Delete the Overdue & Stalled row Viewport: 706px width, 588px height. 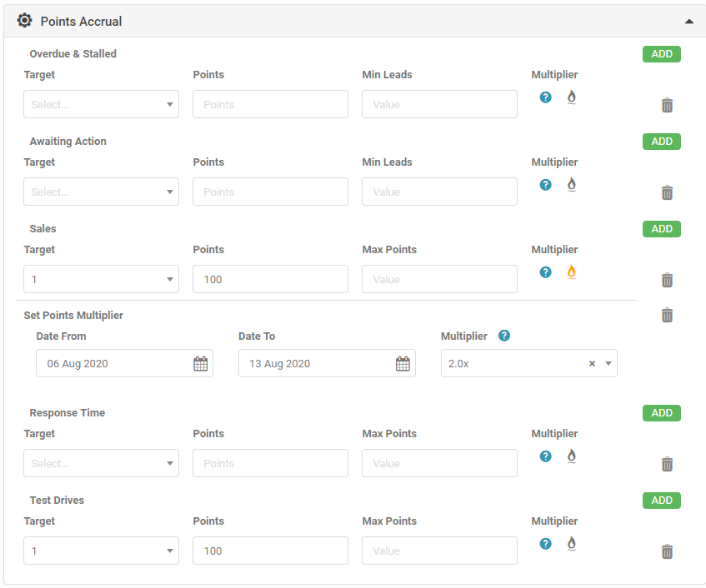click(667, 105)
